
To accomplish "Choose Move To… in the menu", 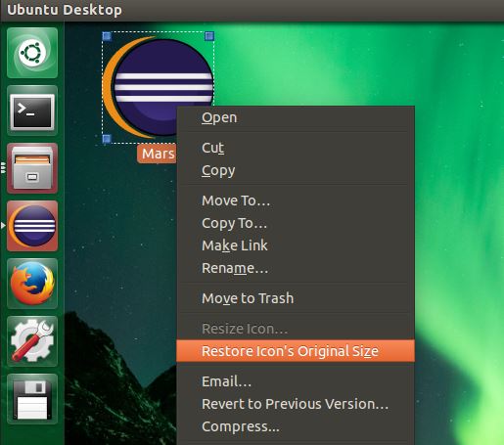I will click(x=296, y=200).
